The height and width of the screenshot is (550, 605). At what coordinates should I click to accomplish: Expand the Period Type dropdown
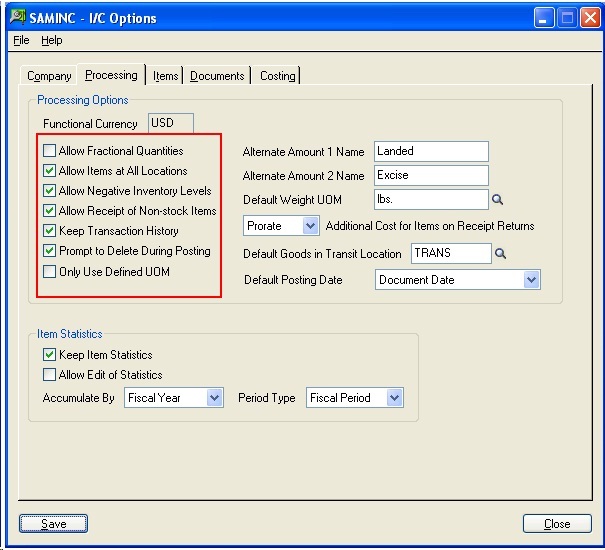394,398
